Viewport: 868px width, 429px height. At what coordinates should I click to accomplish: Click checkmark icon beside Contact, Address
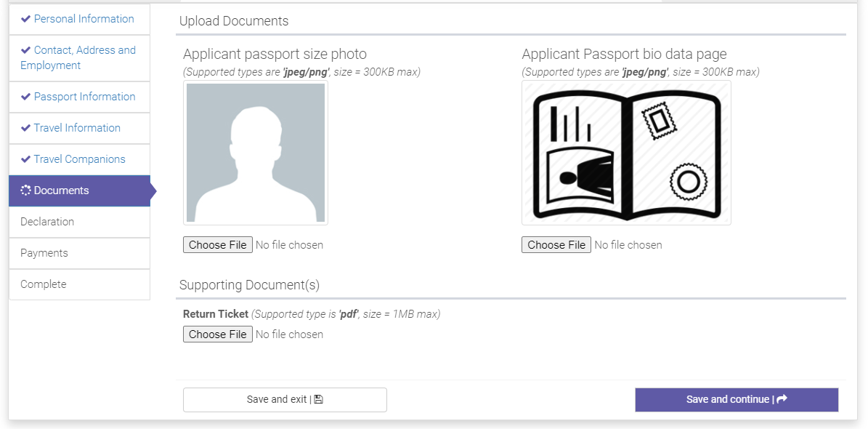click(x=25, y=50)
